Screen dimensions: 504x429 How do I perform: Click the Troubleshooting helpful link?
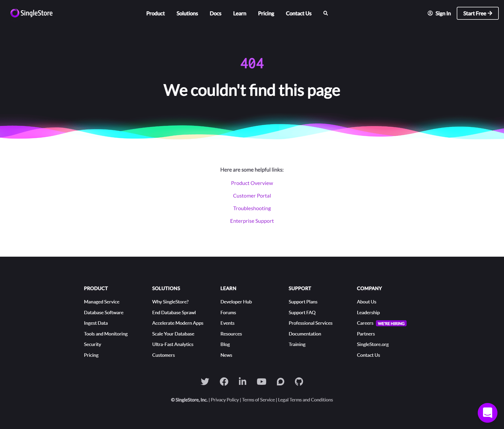click(252, 208)
